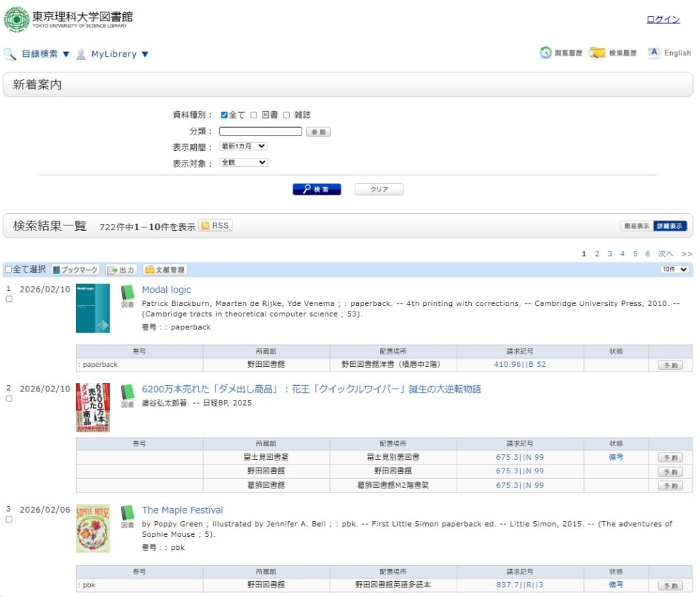Open the 目録検索 menu

point(45,54)
